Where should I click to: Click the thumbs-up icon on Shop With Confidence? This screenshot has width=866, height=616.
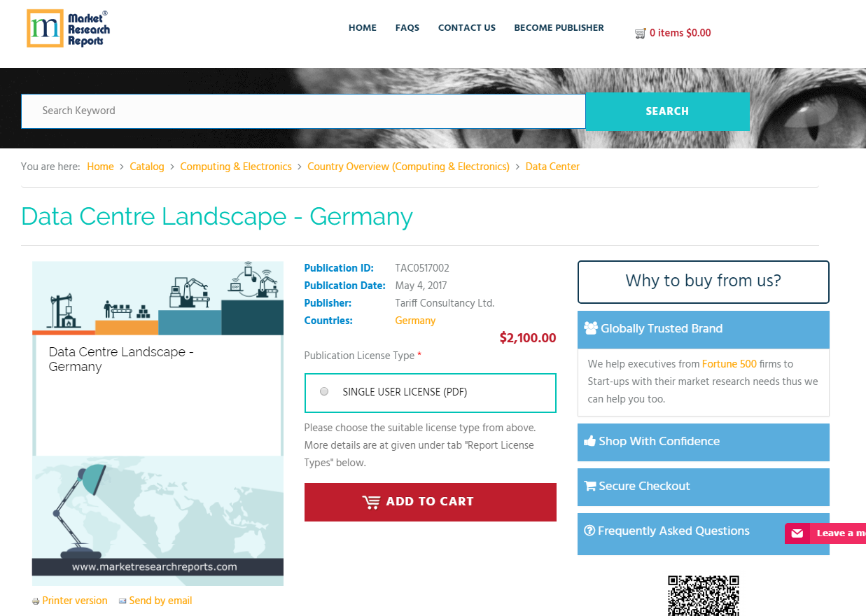(590, 441)
